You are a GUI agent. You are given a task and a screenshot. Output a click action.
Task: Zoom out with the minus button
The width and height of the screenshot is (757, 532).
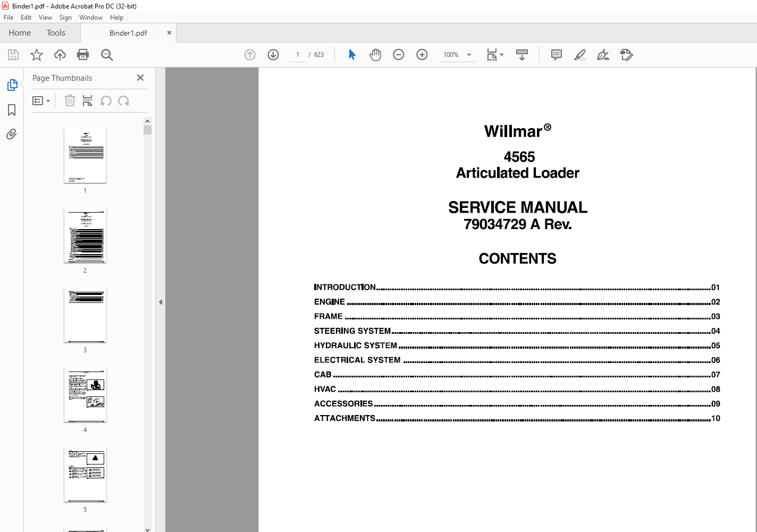(399, 55)
